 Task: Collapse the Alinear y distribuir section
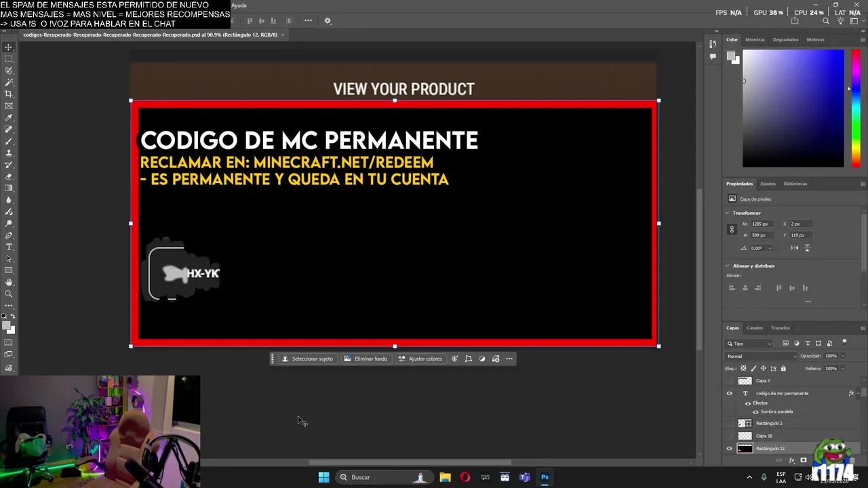tap(728, 266)
